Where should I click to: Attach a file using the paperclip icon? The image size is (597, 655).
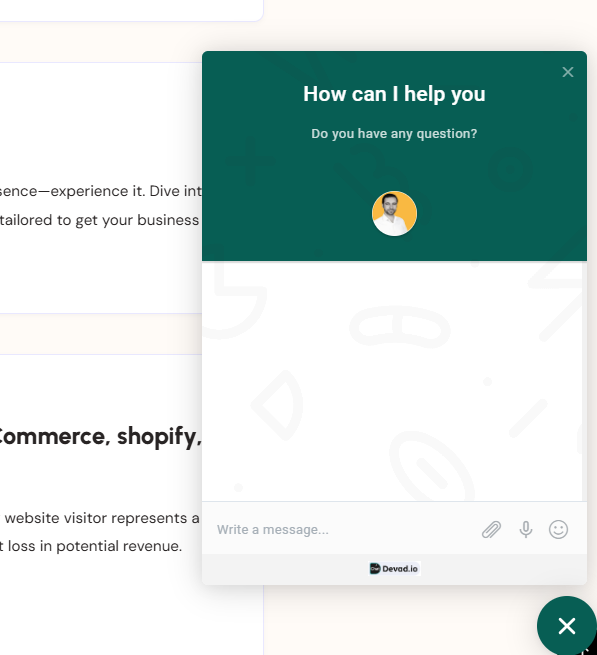pyautogui.click(x=491, y=530)
